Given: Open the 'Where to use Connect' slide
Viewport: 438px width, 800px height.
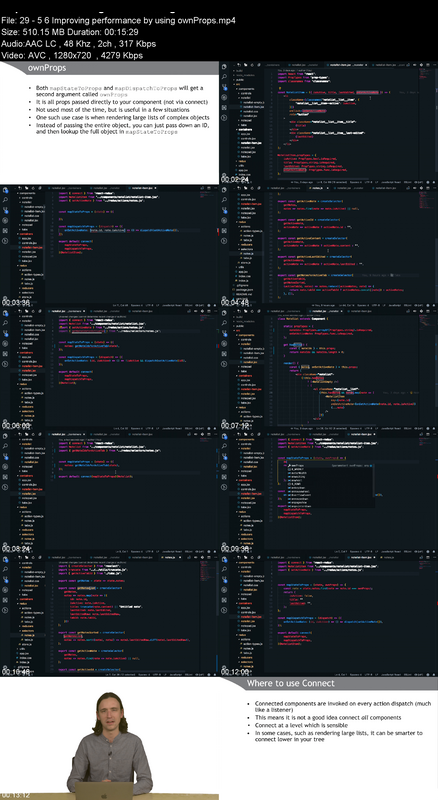Looking at the screenshot, I should pyautogui.click(x=329, y=739).
